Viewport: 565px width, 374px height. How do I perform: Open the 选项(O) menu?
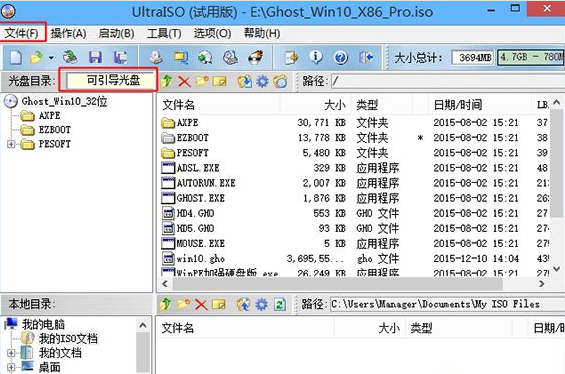pyautogui.click(x=213, y=34)
